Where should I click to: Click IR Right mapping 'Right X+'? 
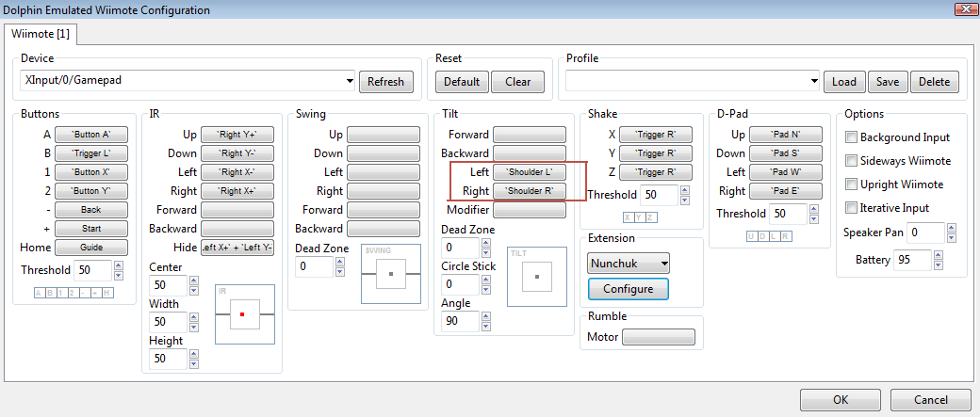click(237, 190)
